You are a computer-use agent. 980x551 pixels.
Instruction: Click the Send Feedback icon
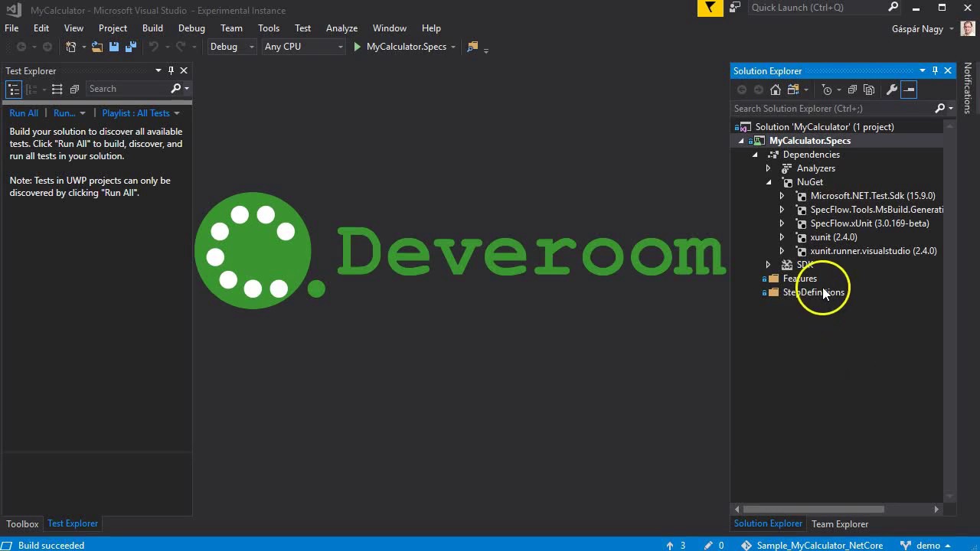(x=735, y=8)
